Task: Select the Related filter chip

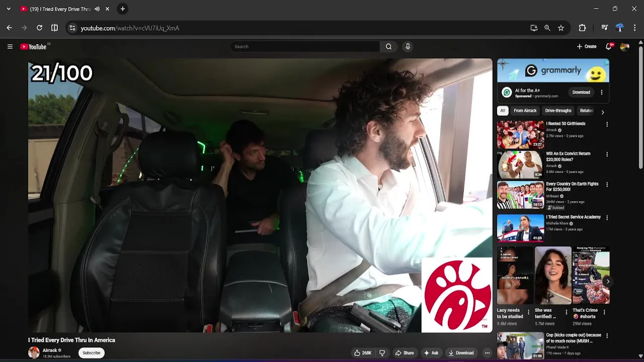Action: [587, 111]
